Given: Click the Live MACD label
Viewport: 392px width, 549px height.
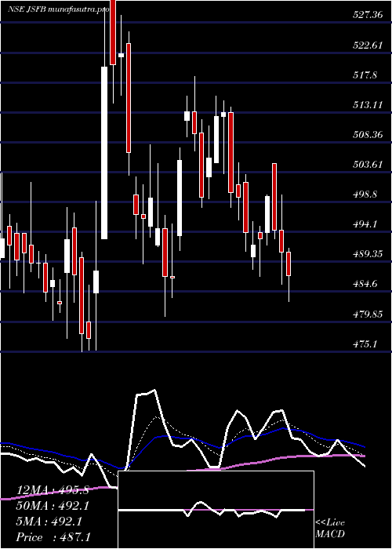Looking at the screenshot, I should coord(330,529).
